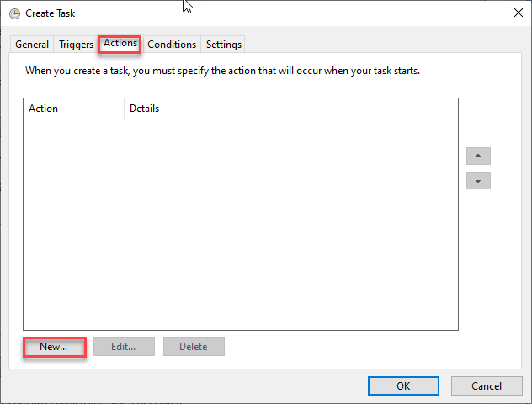The image size is (532, 404).
Task: Move action down with arrow button
Action: [x=478, y=180]
